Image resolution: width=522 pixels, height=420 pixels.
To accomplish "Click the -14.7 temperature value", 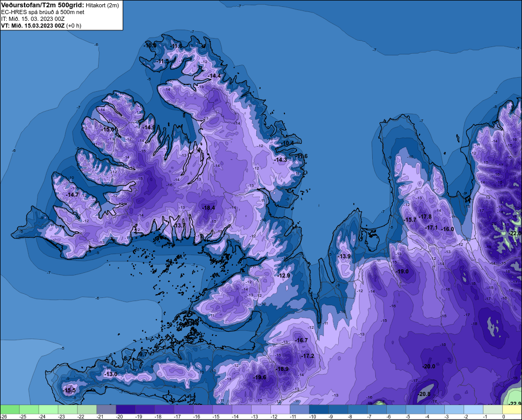I will click(72, 195).
